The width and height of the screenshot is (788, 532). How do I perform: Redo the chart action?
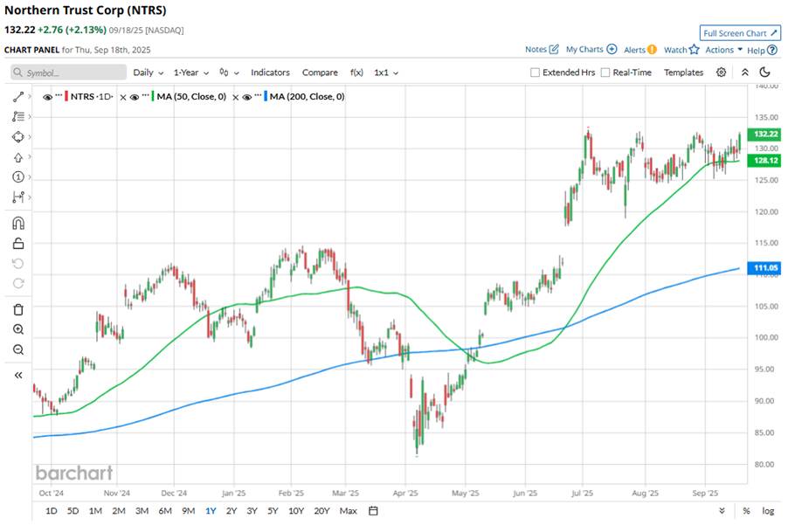[18, 283]
